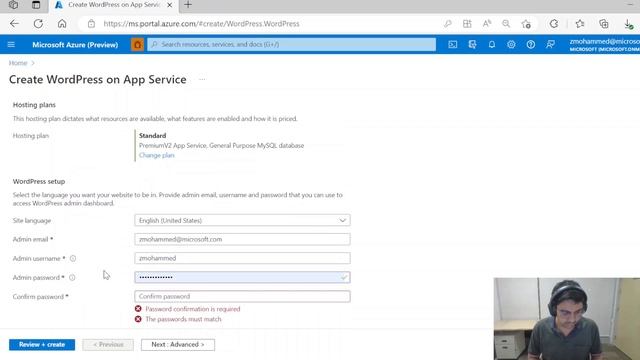Open the zmohammed account menu

point(604,44)
